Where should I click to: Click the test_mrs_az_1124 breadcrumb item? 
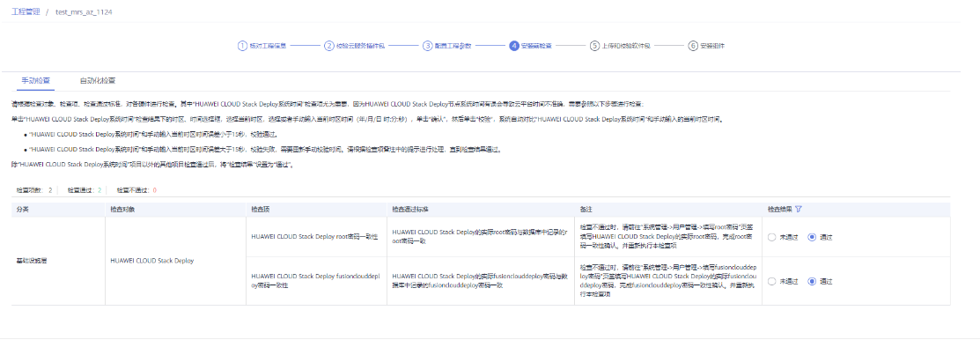pos(79,12)
